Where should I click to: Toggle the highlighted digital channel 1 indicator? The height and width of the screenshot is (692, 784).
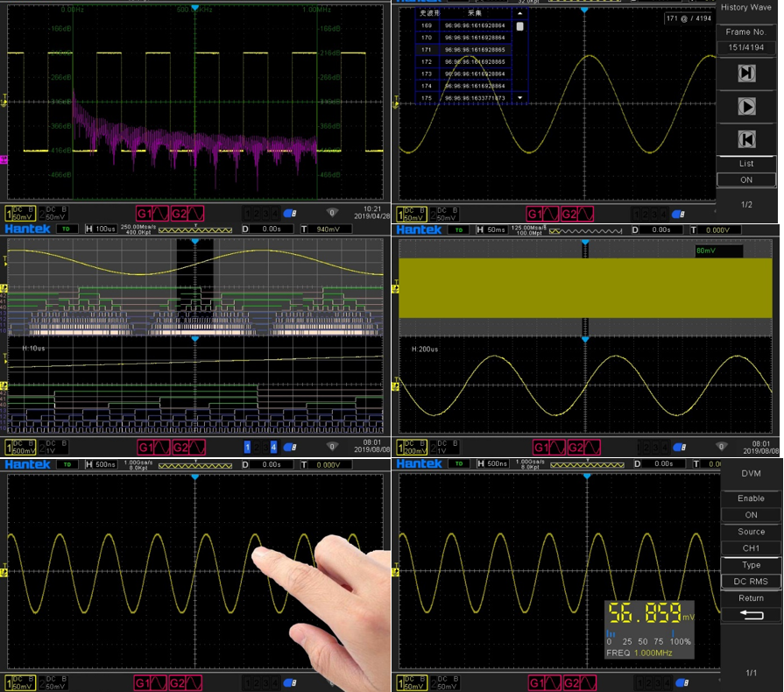click(x=248, y=448)
